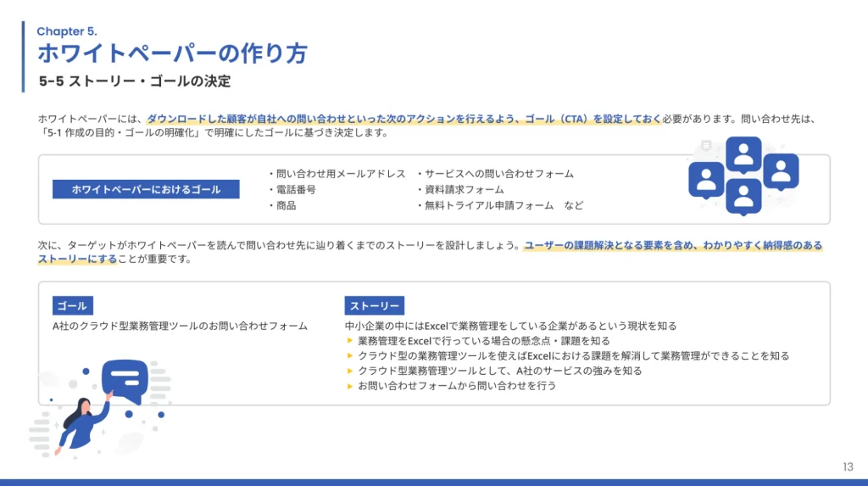Click the topmost person speech-bubble icon
868x486 pixels.
[743, 154]
